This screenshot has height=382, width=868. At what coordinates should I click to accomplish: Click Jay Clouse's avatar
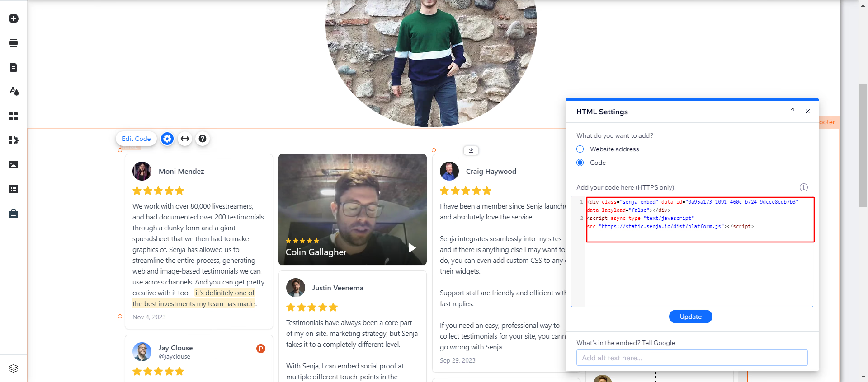142,352
